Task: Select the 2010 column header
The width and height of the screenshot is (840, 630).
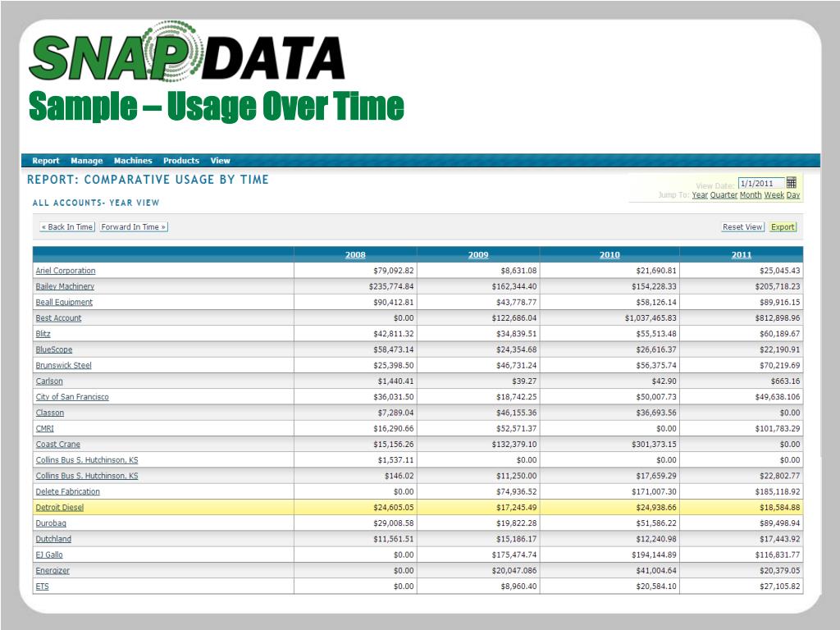Action: click(x=609, y=255)
